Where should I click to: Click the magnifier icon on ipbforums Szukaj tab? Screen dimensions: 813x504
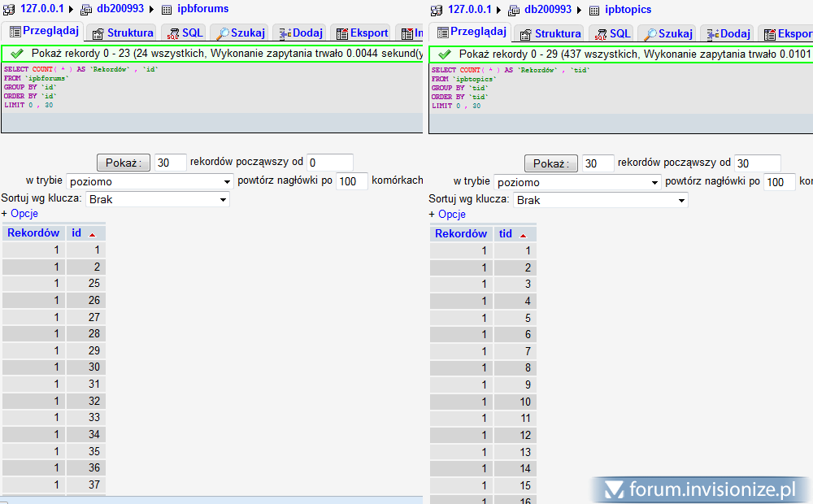(222, 34)
